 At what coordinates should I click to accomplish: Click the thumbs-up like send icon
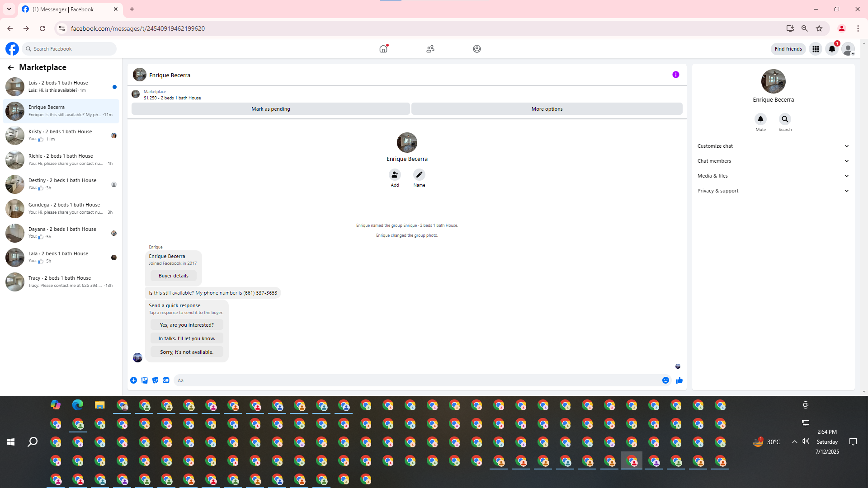click(x=679, y=380)
